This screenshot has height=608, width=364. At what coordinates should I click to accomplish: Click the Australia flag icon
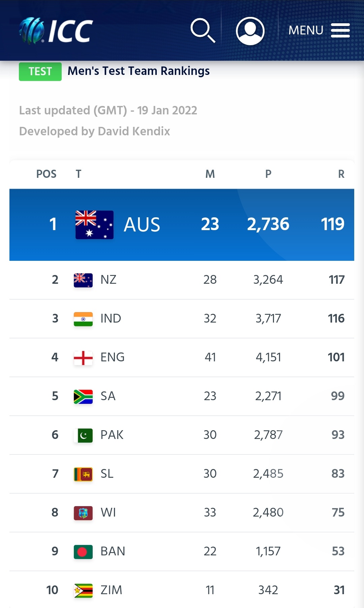point(94,225)
